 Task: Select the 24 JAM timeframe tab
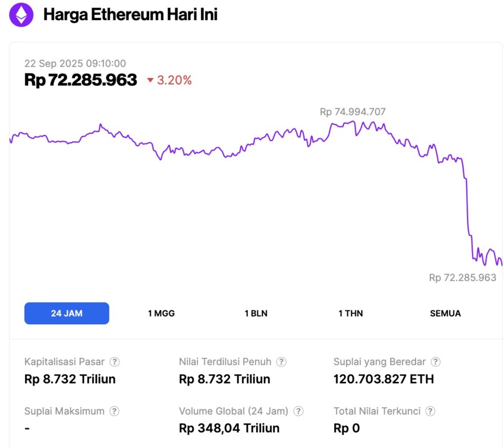(67, 313)
